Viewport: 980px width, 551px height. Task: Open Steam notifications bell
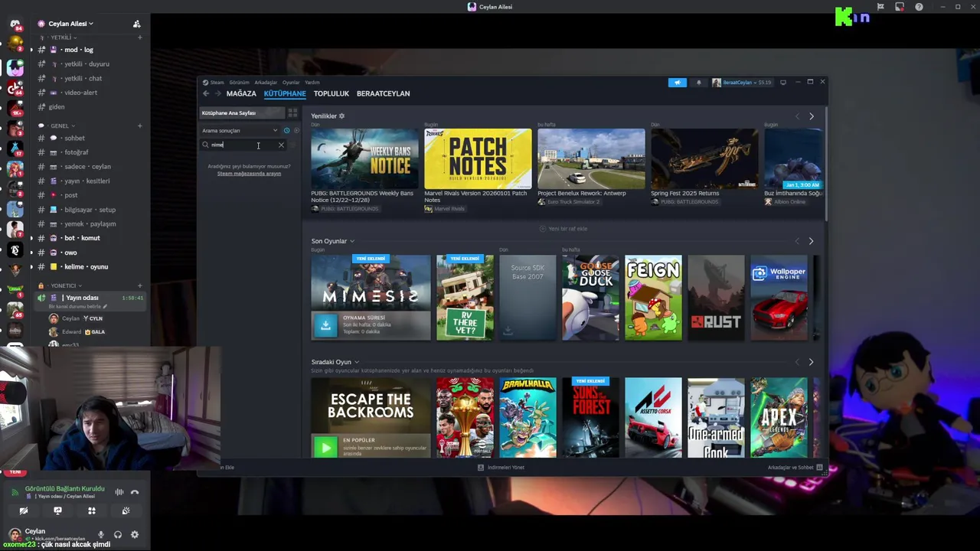pyautogui.click(x=698, y=83)
